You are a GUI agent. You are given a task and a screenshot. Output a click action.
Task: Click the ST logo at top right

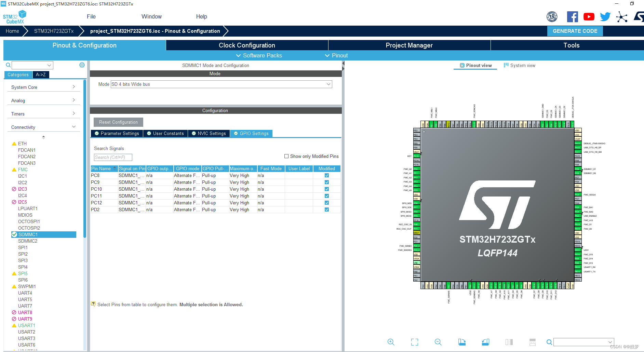pos(639,17)
